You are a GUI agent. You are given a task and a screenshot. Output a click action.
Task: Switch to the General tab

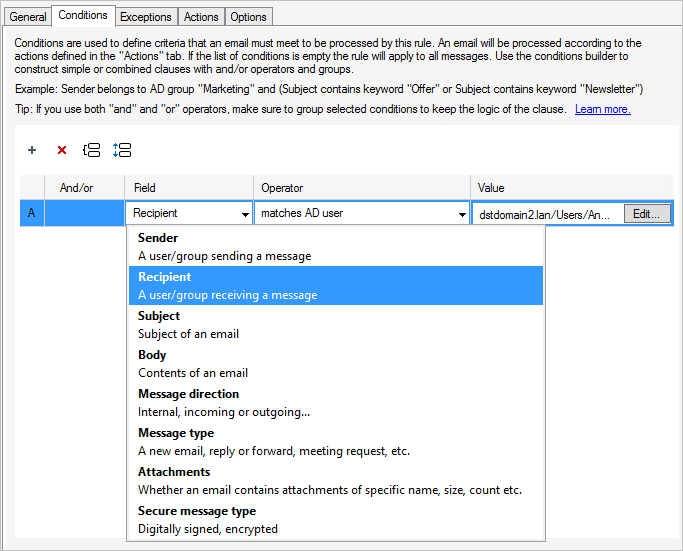pyautogui.click(x=27, y=17)
